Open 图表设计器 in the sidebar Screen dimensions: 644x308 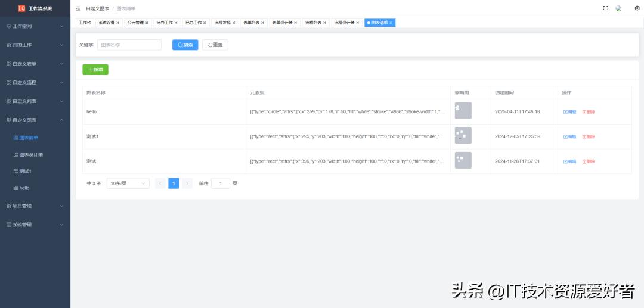(x=31, y=154)
